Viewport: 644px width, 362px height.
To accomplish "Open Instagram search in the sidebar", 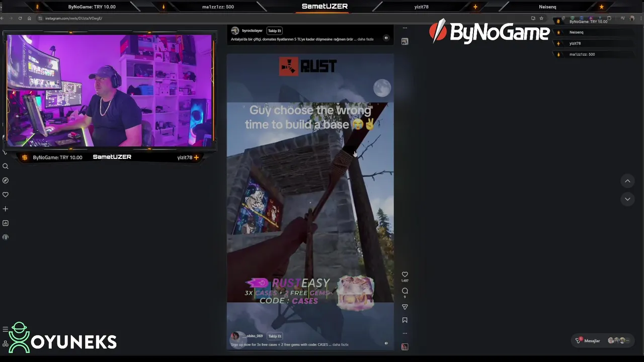I will (6, 166).
